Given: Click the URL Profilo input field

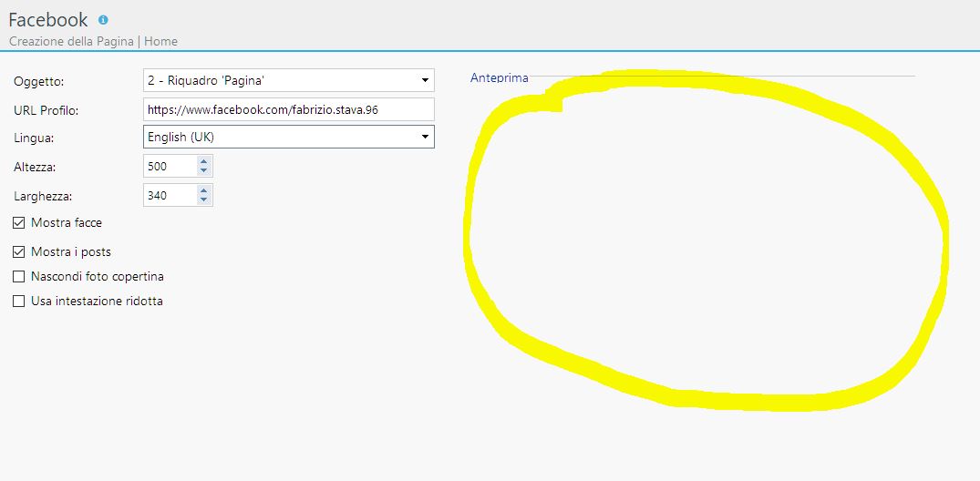Looking at the screenshot, I should (289, 109).
